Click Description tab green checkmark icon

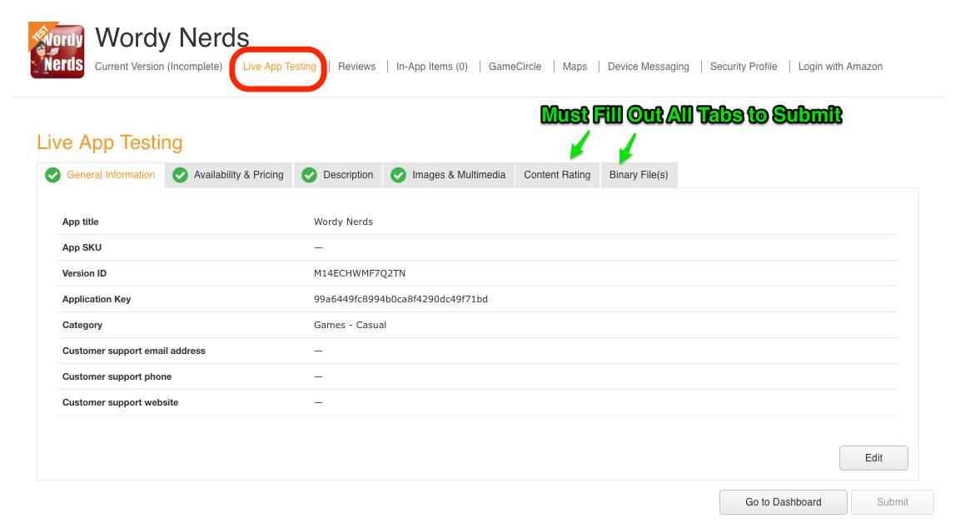click(x=310, y=175)
